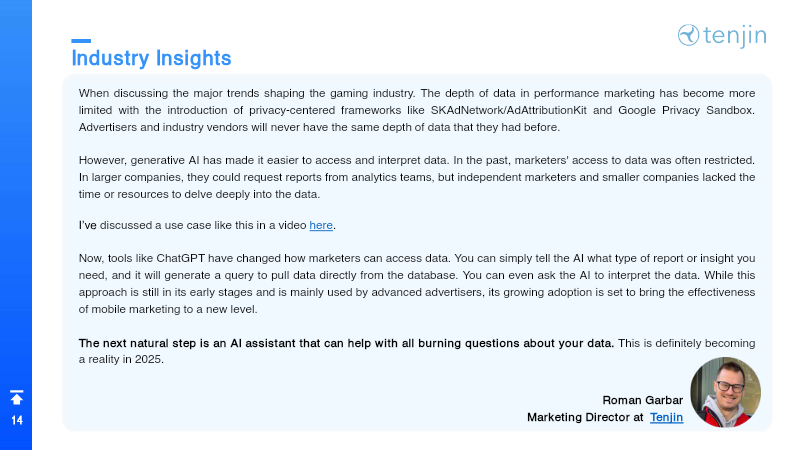Screen dimensions: 800x450
Task: Click the tenjin wordmark text
Action: click(735, 36)
